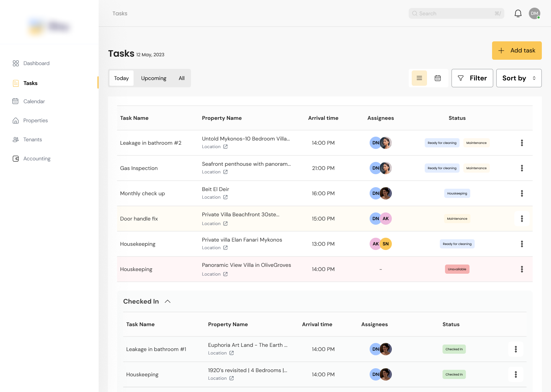
Task: Open Accounting in sidebar menu
Action: coord(37,158)
